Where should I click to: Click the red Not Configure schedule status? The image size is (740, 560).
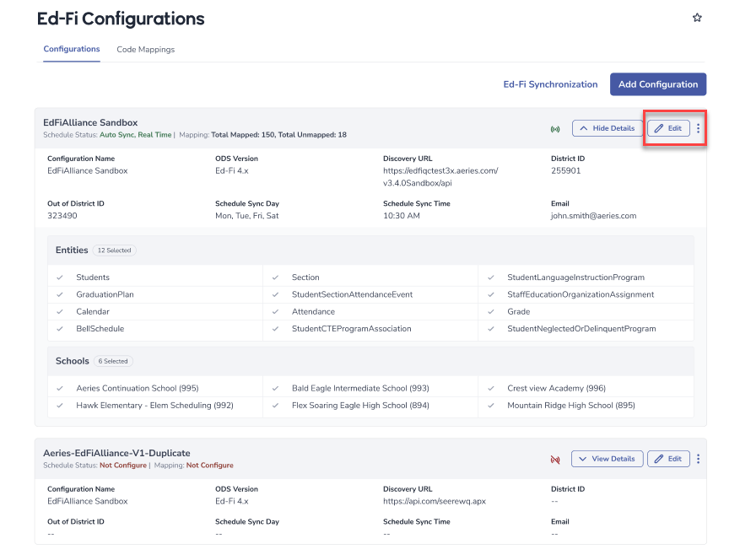tap(123, 466)
